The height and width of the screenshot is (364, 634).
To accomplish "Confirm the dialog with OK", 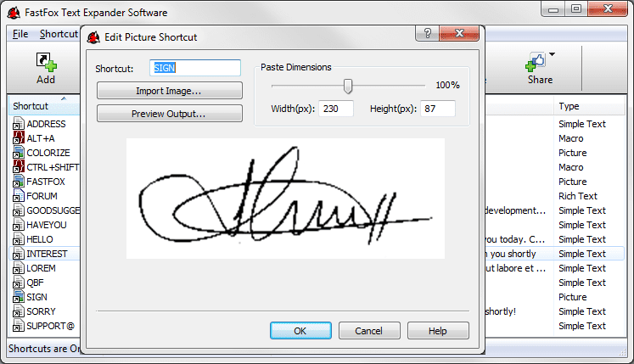I will pos(300,331).
